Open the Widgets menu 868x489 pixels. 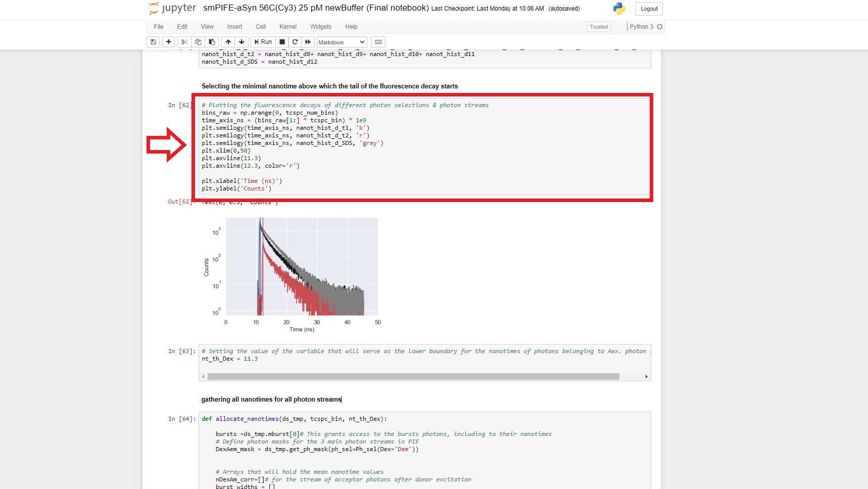pyautogui.click(x=321, y=27)
